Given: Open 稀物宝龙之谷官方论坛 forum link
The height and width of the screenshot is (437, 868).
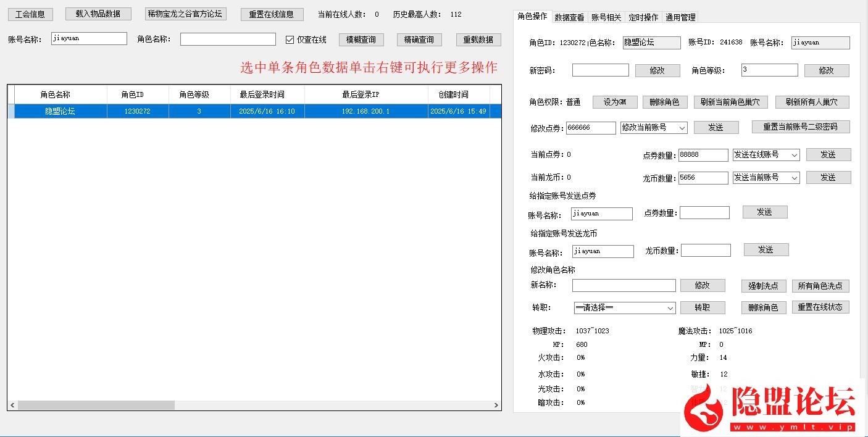Looking at the screenshot, I should point(185,14).
